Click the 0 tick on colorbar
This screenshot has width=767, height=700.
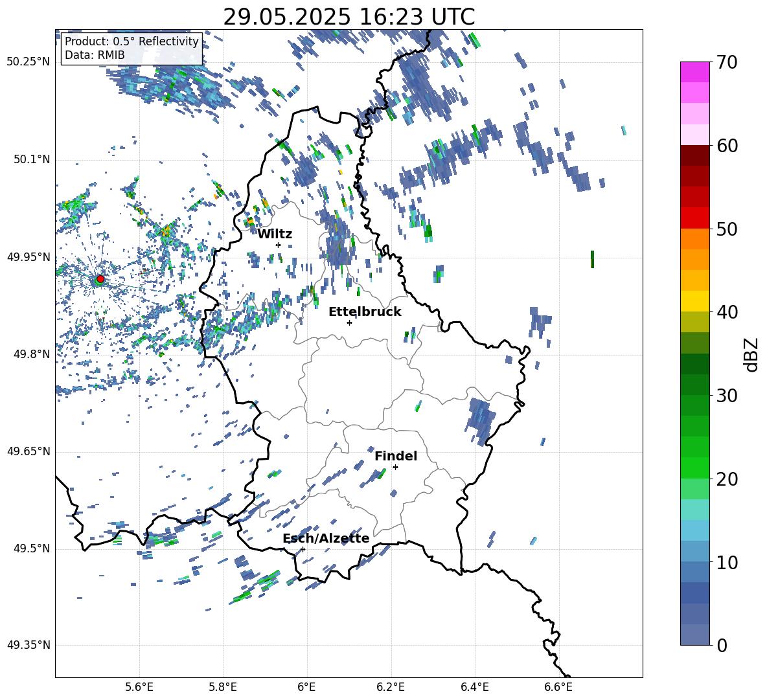(x=722, y=645)
